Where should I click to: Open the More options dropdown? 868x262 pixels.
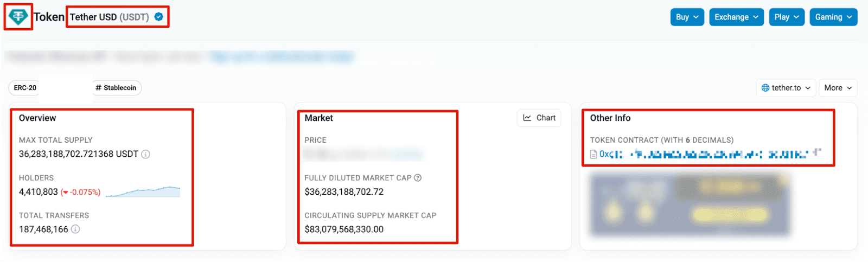click(838, 88)
